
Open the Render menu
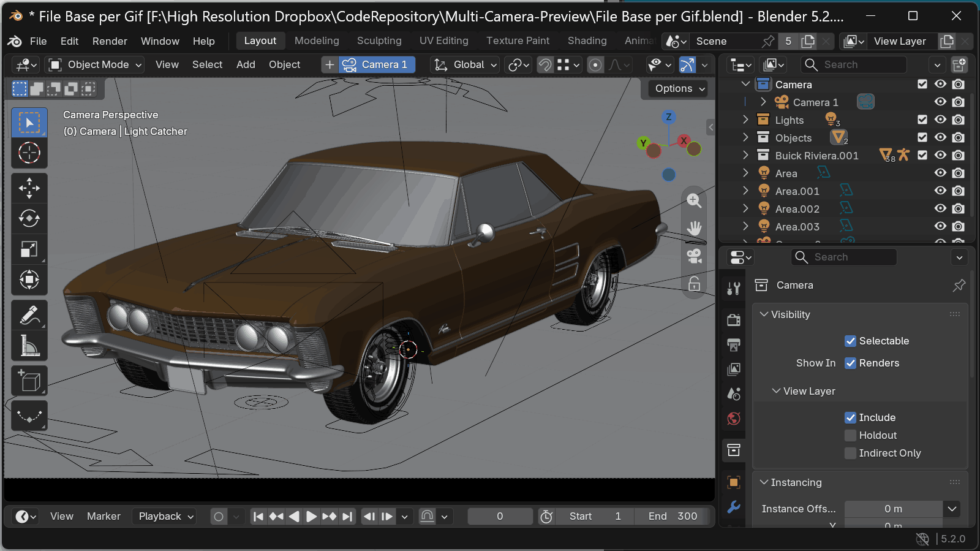point(110,41)
